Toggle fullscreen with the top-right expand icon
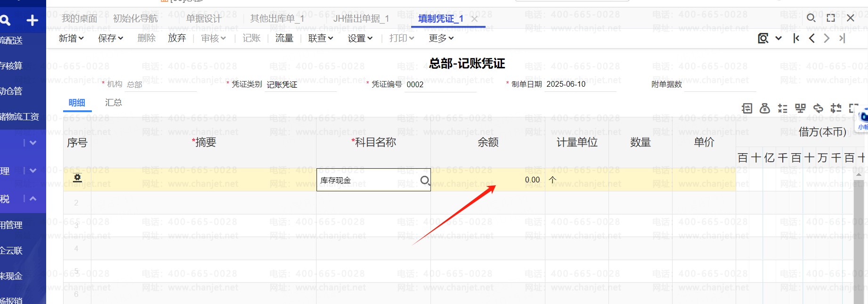Image resolution: width=868 pixels, height=304 pixels. tap(831, 18)
